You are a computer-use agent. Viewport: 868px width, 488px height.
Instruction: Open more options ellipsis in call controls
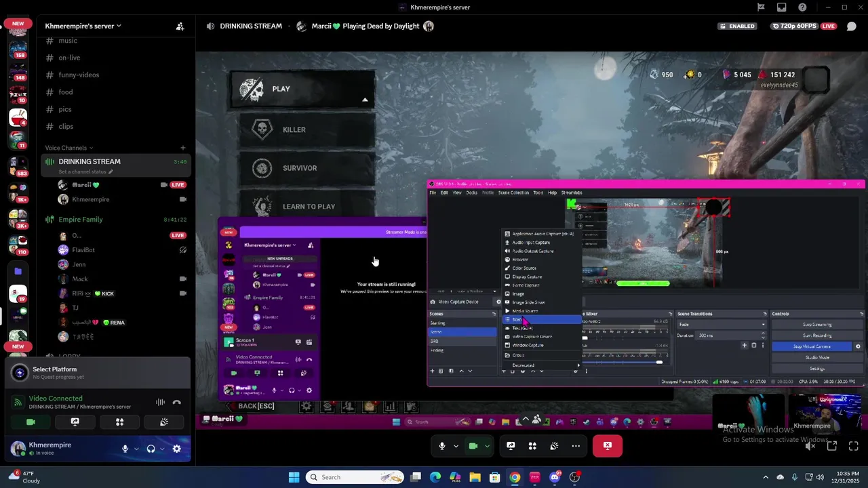[x=576, y=446]
